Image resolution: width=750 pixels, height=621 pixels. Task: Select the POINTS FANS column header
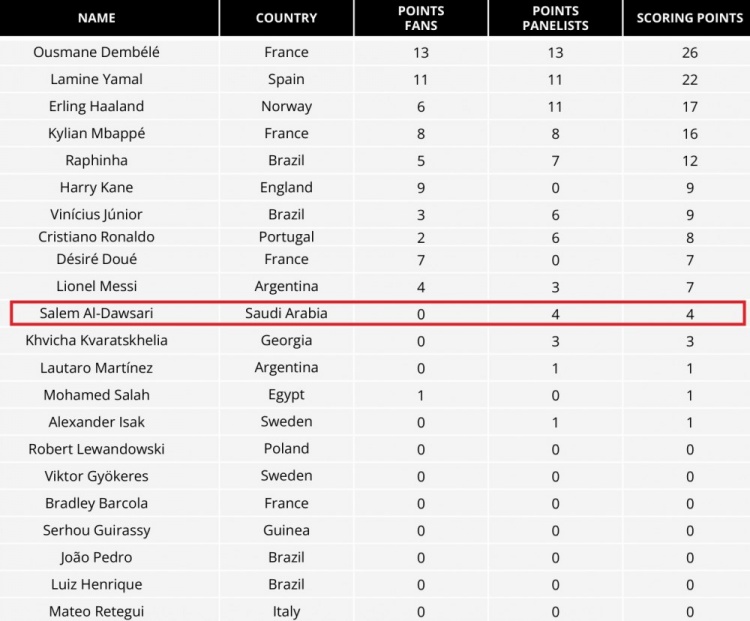click(x=420, y=18)
